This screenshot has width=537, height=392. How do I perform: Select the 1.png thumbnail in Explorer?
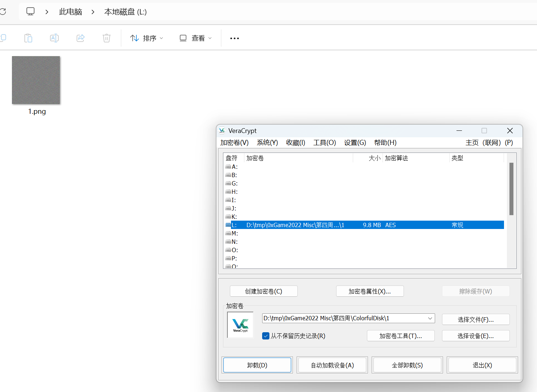(x=36, y=80)
